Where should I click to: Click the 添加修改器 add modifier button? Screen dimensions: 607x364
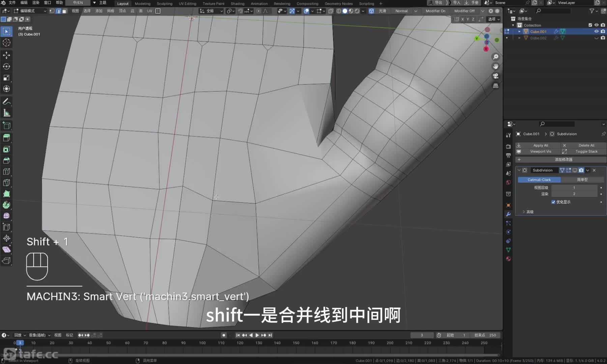coord(560,159)
